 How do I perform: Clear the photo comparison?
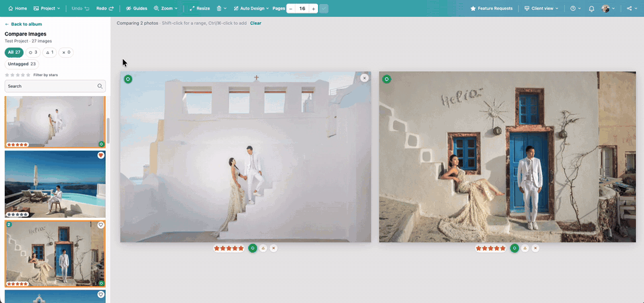(256, 23)
